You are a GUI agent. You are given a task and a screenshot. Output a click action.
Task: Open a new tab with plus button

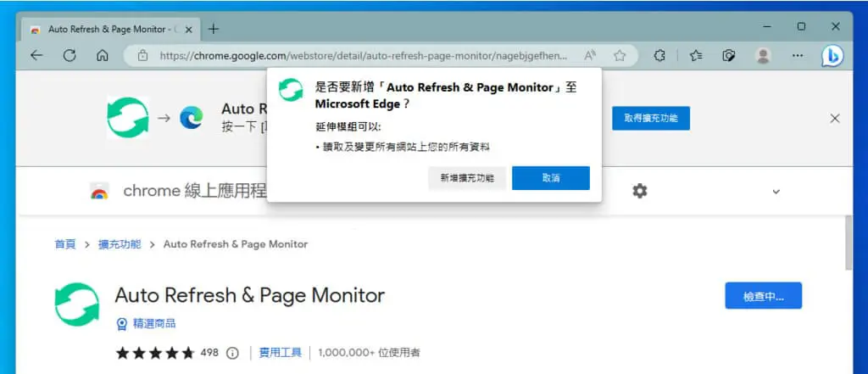[213, 30]
